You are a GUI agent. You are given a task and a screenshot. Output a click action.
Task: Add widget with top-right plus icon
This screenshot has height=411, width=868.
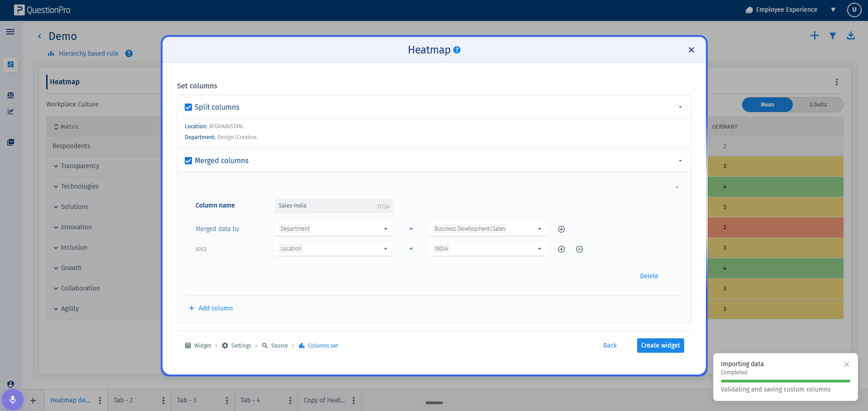(815, 35)
